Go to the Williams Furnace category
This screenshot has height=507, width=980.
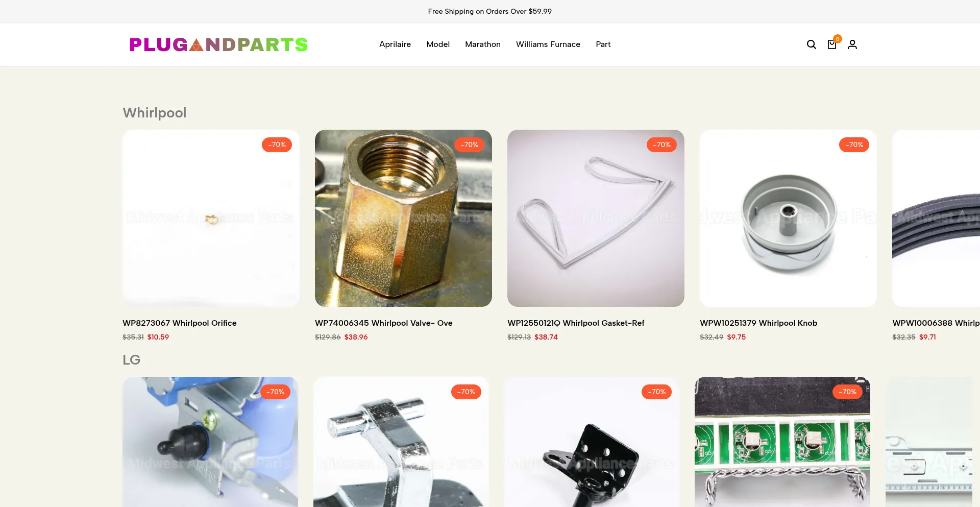tap(548, 44)
